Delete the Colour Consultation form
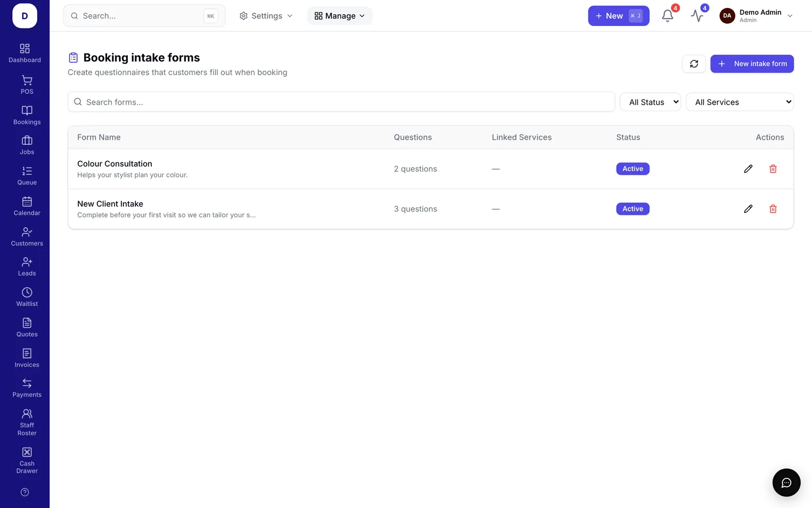Viewport: 812px width, 508px height. click(x=773, y=169)
